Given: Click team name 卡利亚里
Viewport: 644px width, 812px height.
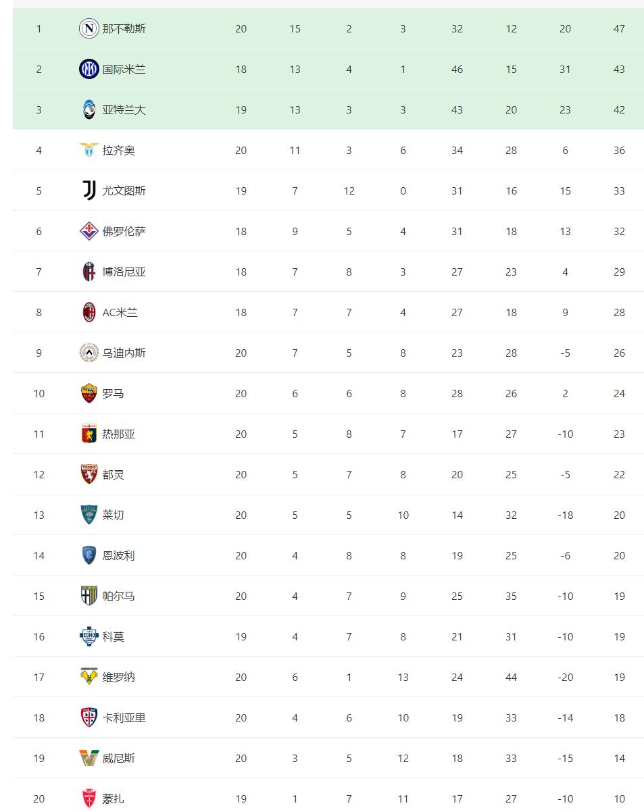Looking at the screenshot, I should click(x=124, y=717).
